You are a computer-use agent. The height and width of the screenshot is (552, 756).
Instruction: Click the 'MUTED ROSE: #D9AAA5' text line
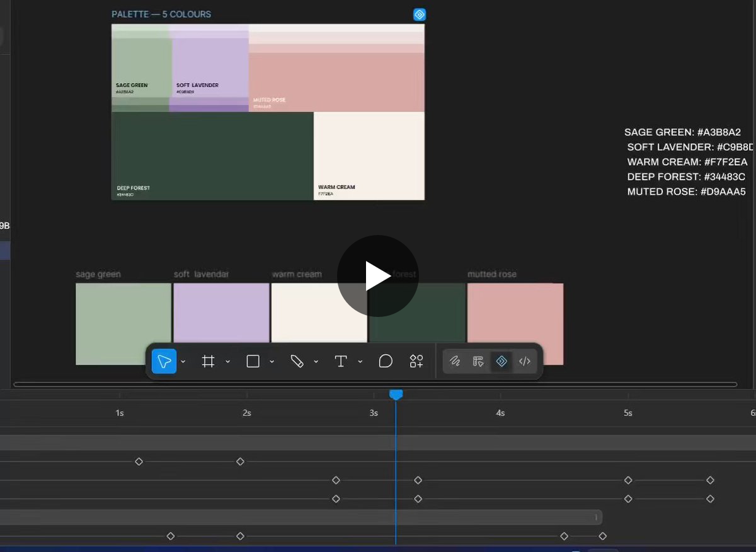pos(687,192)
